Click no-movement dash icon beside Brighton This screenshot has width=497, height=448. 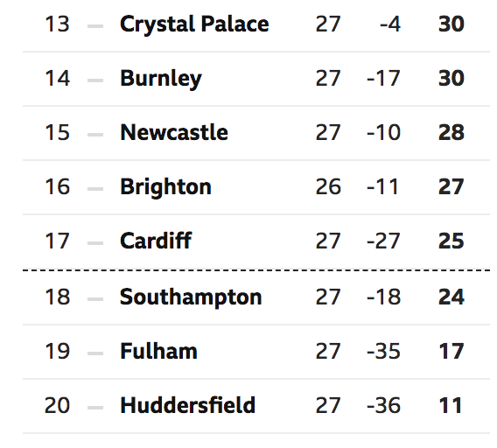coord(95,189)
